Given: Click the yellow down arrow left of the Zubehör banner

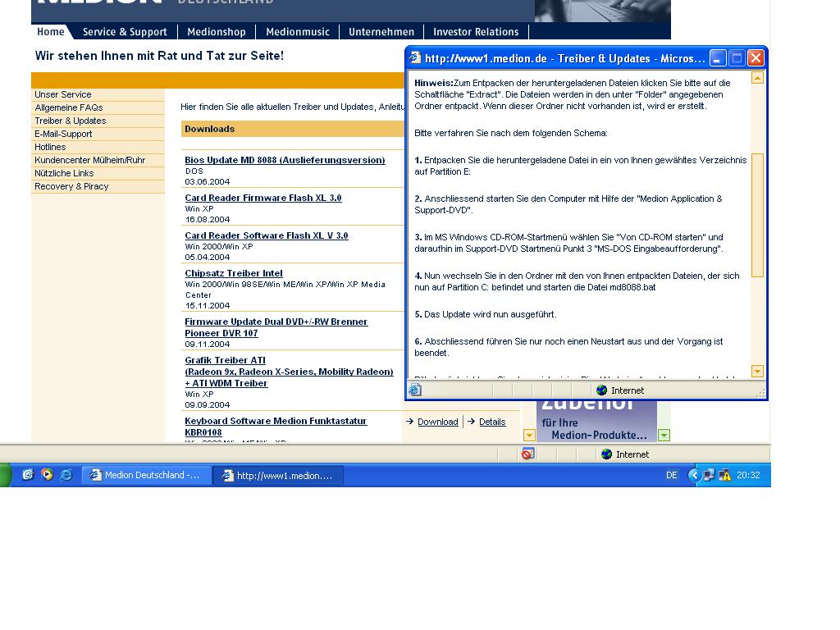Looking at the screenshot, I should [x=529, y=435].
